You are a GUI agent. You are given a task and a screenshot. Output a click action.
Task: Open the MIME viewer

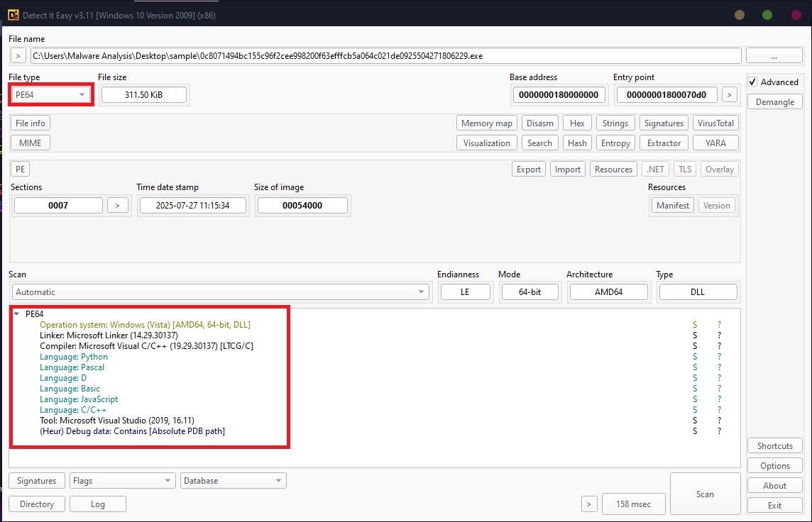click(x=31, y=143)
